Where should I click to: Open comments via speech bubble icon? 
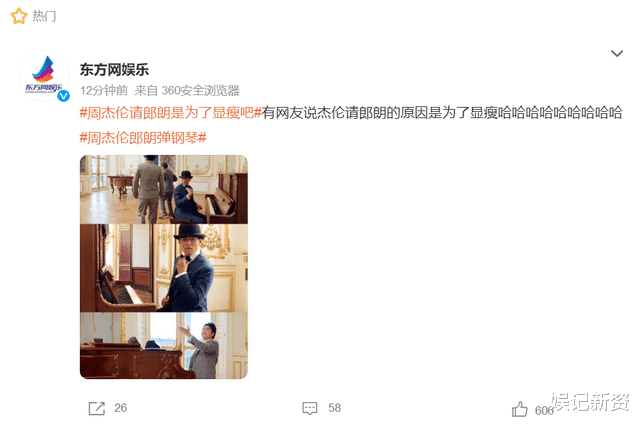tap(310, 408)
